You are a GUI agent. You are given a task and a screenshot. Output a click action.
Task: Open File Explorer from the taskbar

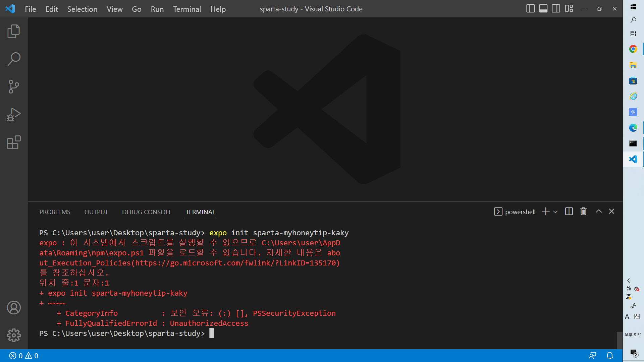(x=633, y=65)
